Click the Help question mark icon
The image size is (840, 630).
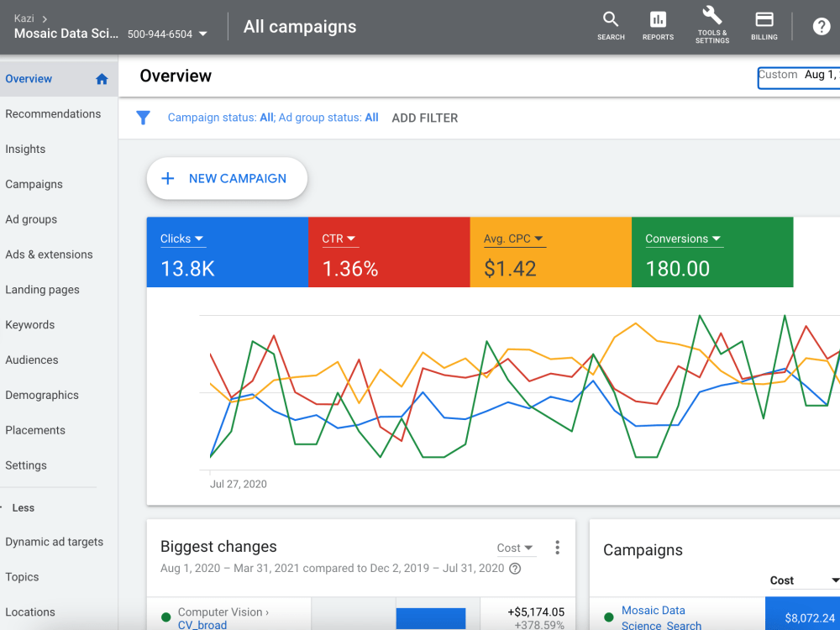tap(822, 26)
